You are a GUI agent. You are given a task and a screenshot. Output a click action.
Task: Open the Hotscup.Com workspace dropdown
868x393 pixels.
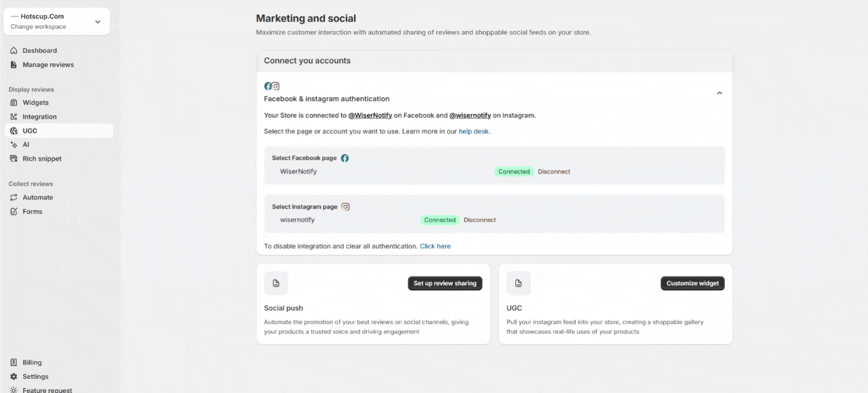[x=97, y=22]
